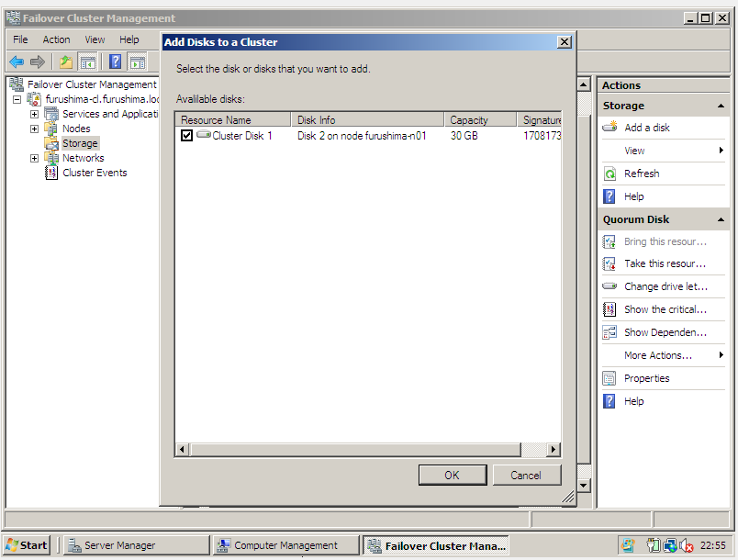This screenshot has height=560, width=738.
Task: Click the blue Help toolbar icon
Action: 116,62
